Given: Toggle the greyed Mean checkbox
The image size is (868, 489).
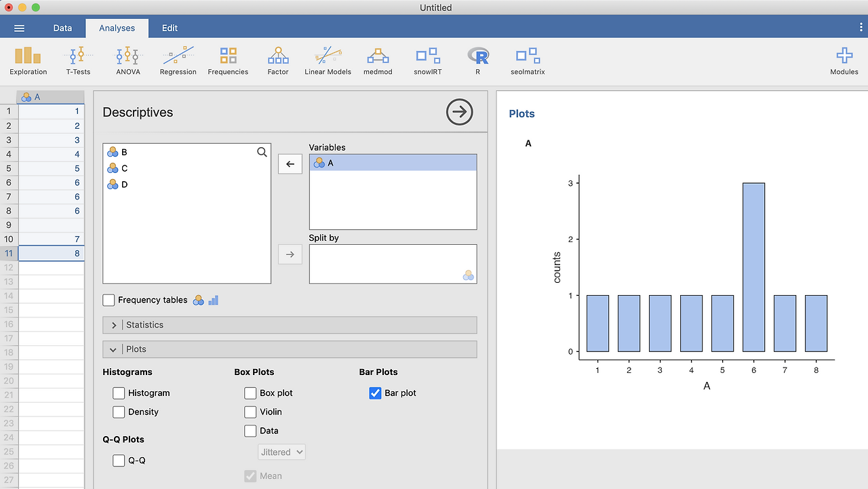Looking at the screenshot, I should 250,476.
